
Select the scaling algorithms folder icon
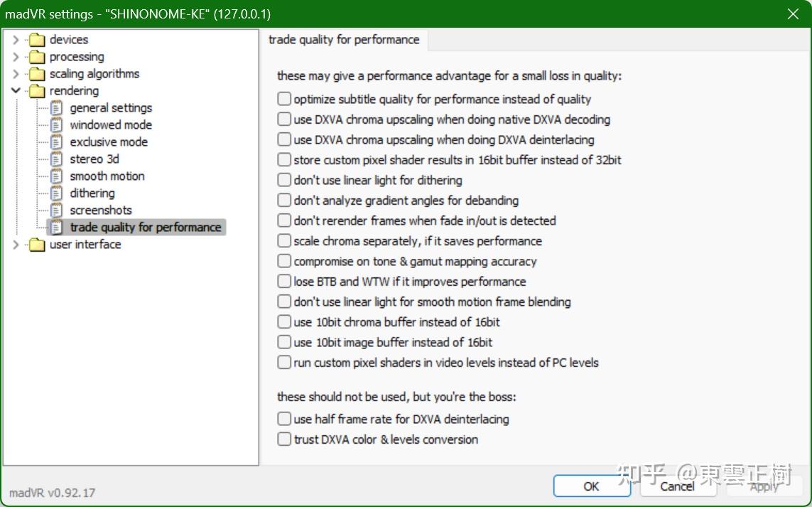pyautogui.click(x=37, y=74)
